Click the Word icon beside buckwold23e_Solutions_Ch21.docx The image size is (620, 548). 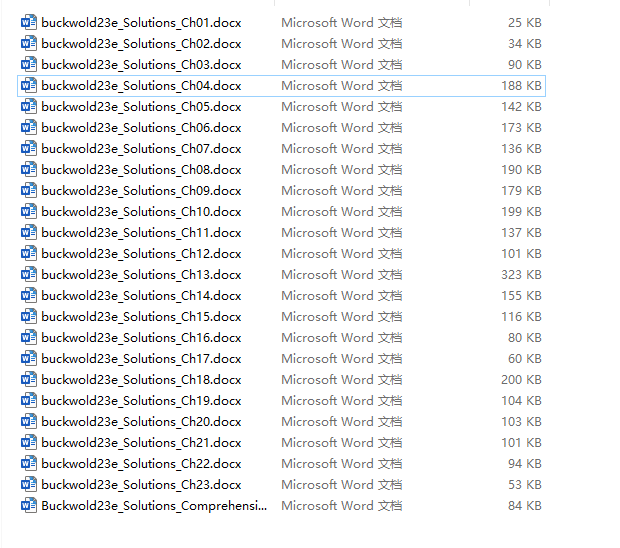click(29, 441)
